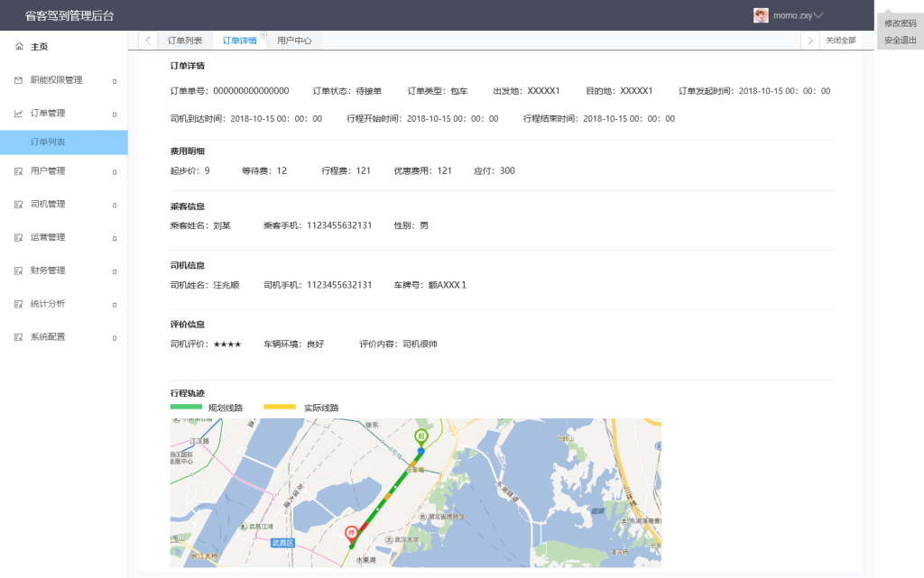924x578 pixels.
Task: Click 修改密码 to change password
Action: click(x=900, y=23)
